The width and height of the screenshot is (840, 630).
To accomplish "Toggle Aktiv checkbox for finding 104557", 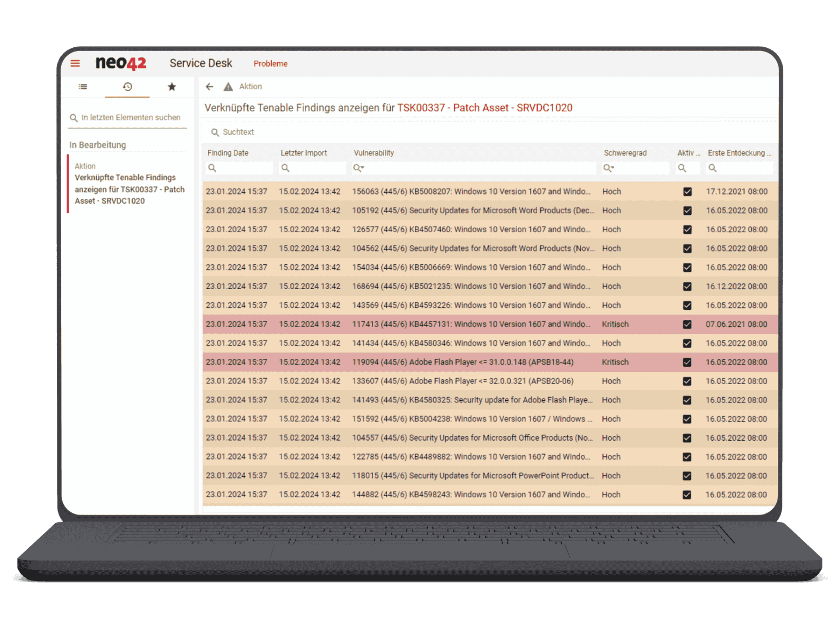I will [x=687, y=438].
